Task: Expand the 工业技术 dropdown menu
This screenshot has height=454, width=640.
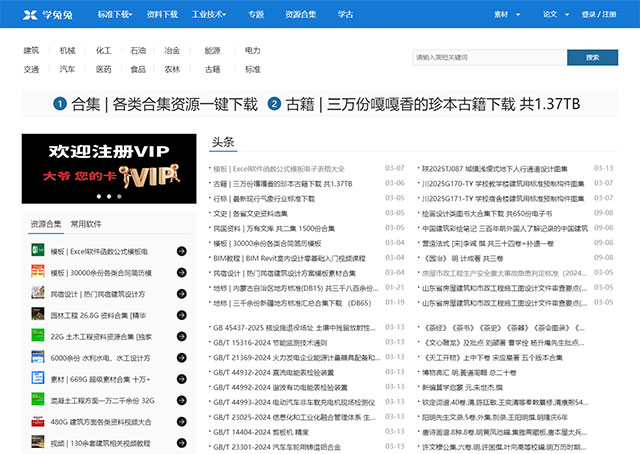Action: click(209, 15)
